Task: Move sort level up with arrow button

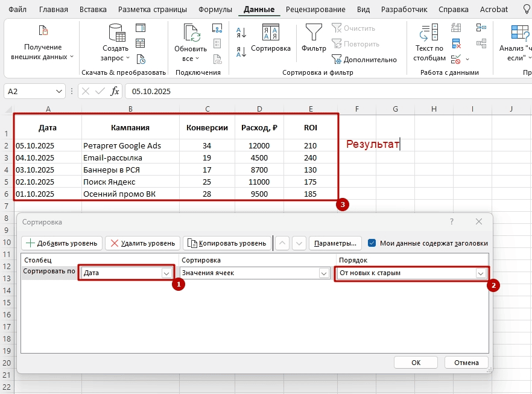Action: point(283,243)
